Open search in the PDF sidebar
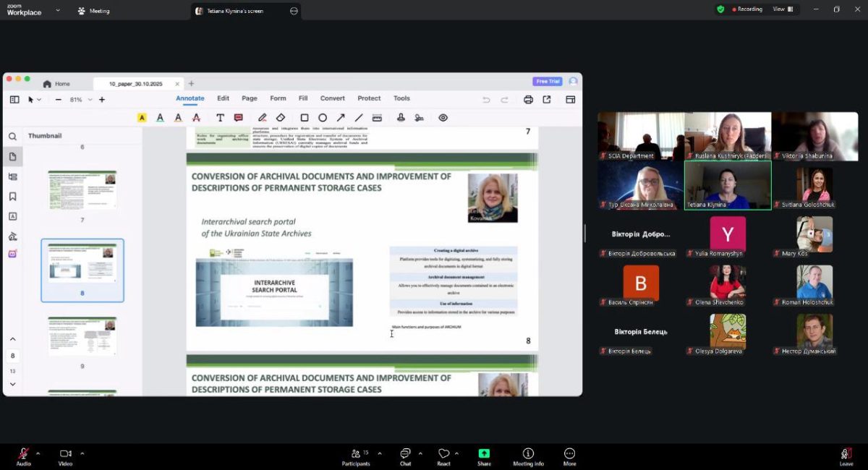The width and height of the screenshot is (868, 470). click(13, 137)
